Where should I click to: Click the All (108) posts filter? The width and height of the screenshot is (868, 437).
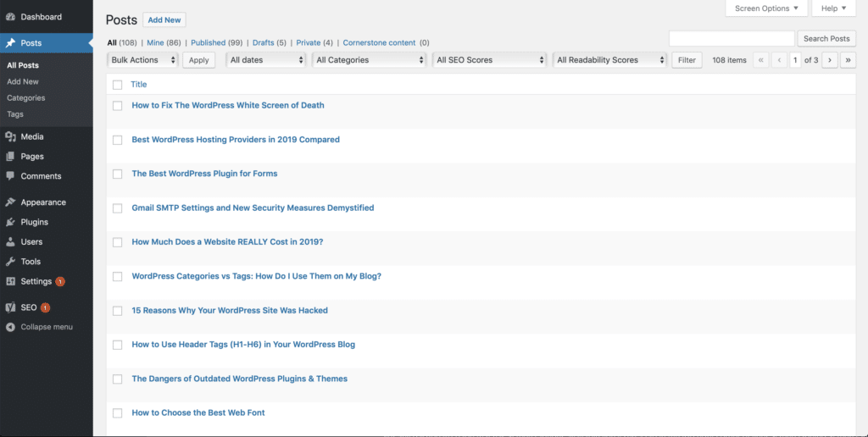coord(122,42)
